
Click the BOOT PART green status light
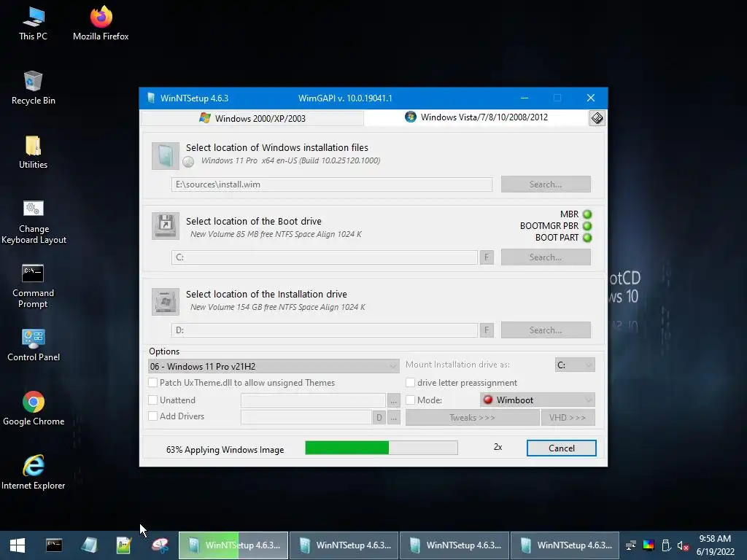pyautogui.click(x=587, y=238)
